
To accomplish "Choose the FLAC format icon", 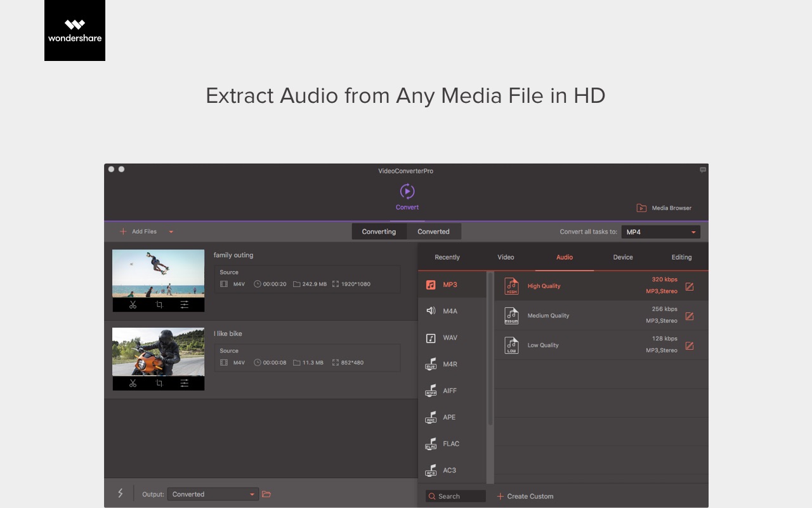I will coord(431,444).
